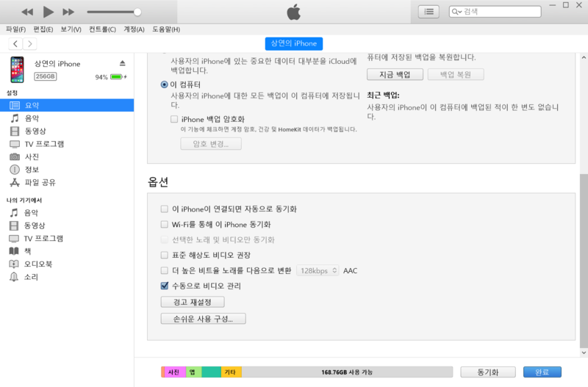
Task: Select the 이 컴퓨터 radio button
Action: [164, 84]
